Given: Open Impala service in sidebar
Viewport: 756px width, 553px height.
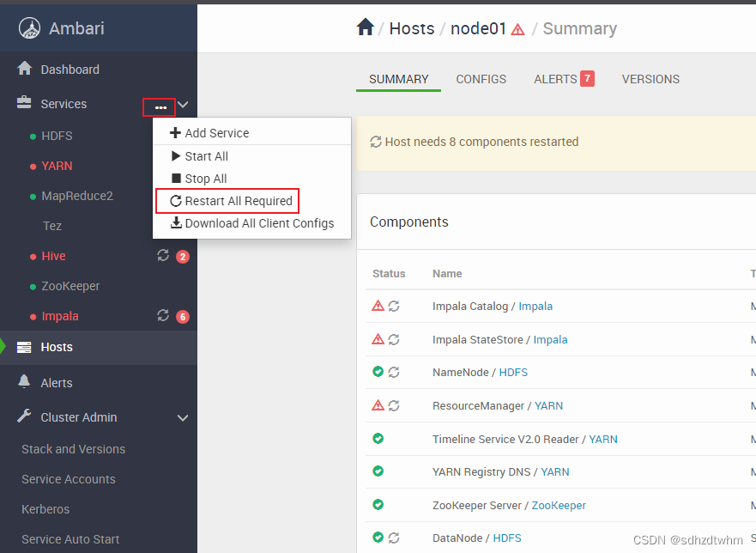Looking at the screenshot, I should 60,316.
